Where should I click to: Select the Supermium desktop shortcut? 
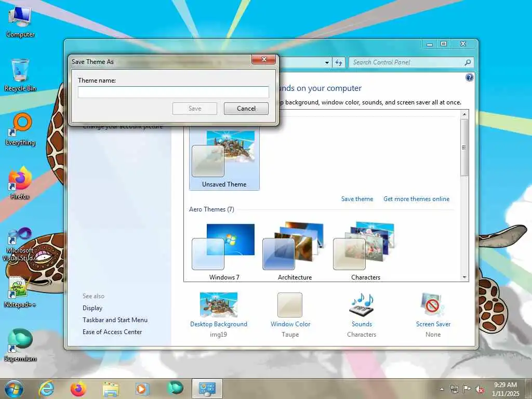click(20, 345)
